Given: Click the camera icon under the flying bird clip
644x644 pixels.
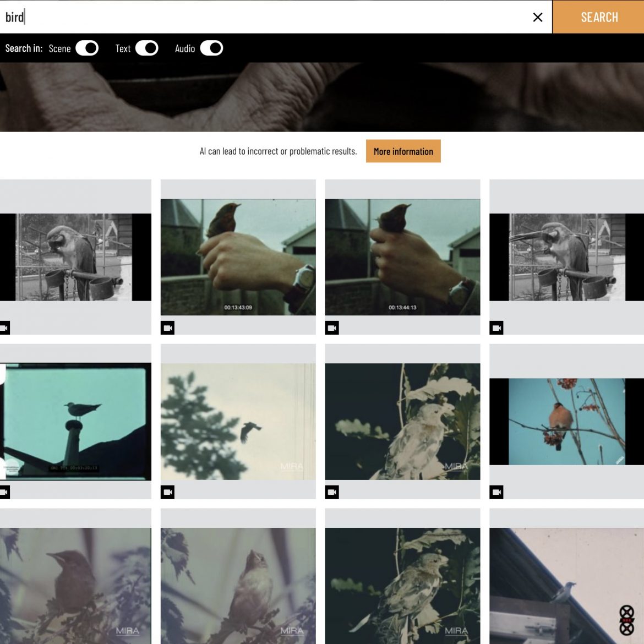Looking at the screenshot, I should pos(168,492).
